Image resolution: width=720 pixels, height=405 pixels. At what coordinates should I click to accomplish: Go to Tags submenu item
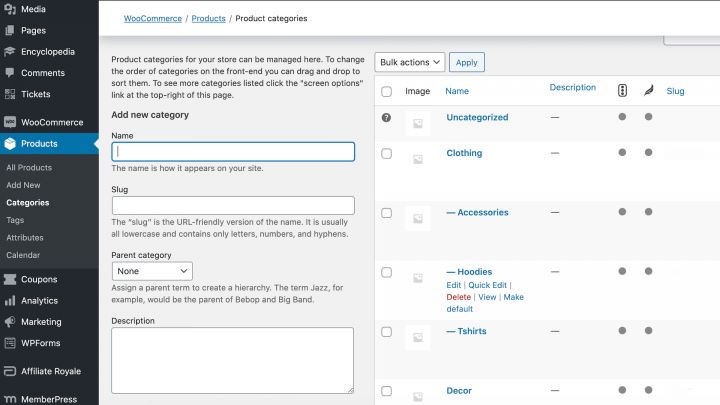coord(15,220)
